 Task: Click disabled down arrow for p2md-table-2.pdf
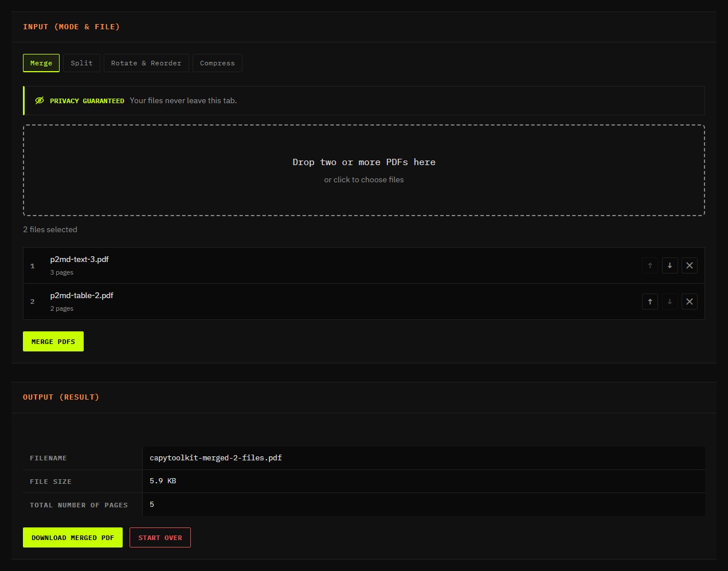point(670,302)
